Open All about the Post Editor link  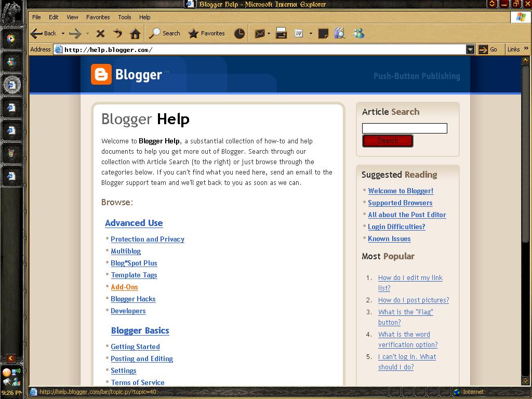[407, 215]
